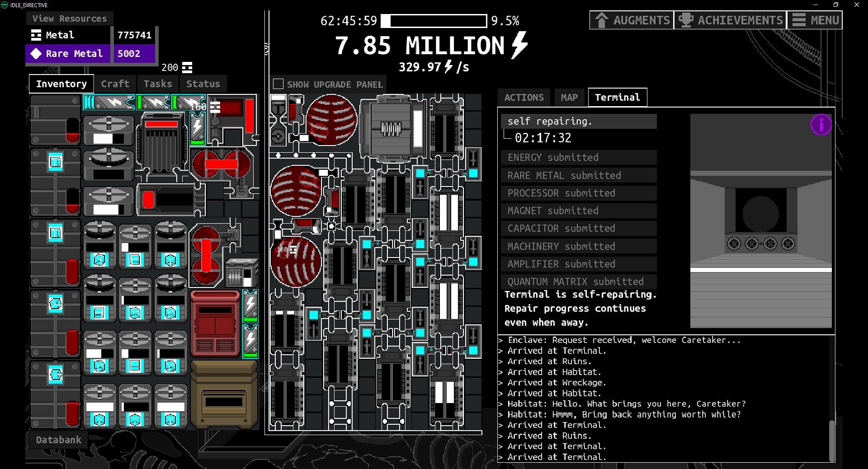Click 'CAPACITOR submitted' entry
The height and width of the screenshot is (469, 868).
(579, 228)
